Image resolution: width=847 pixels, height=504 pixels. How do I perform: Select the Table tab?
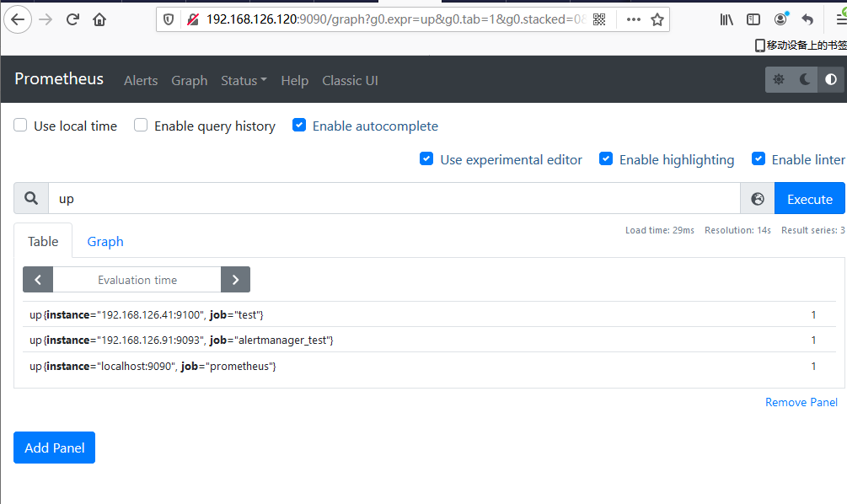click(43, 242)
